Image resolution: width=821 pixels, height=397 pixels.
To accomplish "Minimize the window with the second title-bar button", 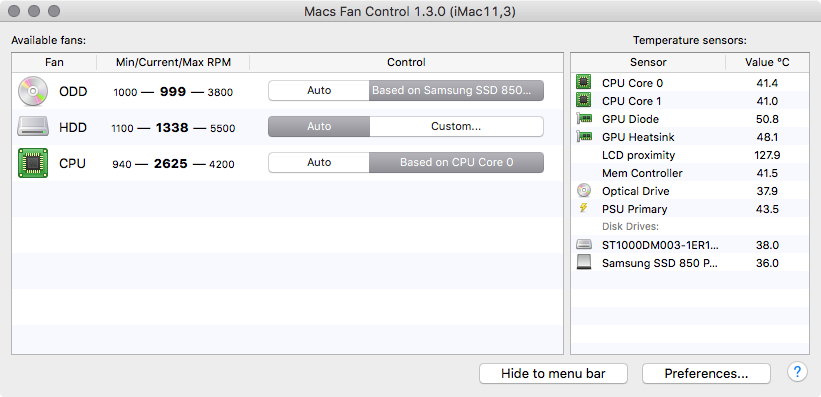I will (x=35, y=10).
